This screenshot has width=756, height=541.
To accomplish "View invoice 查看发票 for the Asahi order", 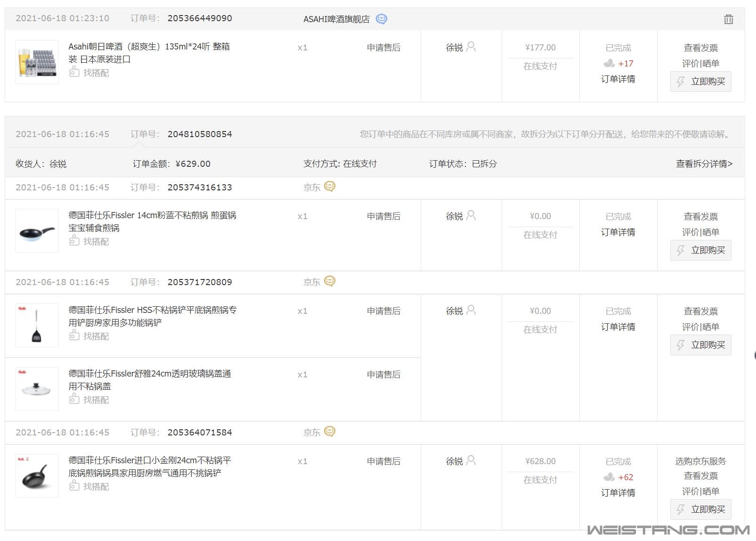I will click(x=701, y=48).
